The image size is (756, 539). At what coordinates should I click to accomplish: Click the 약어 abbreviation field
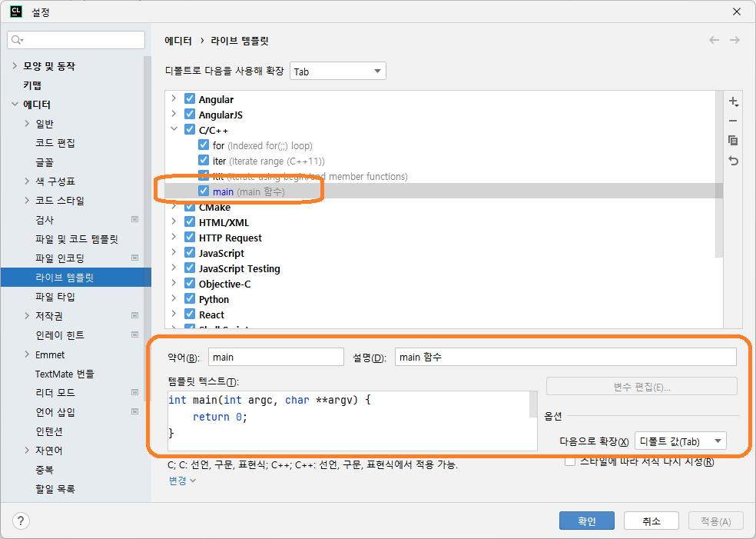276,357
